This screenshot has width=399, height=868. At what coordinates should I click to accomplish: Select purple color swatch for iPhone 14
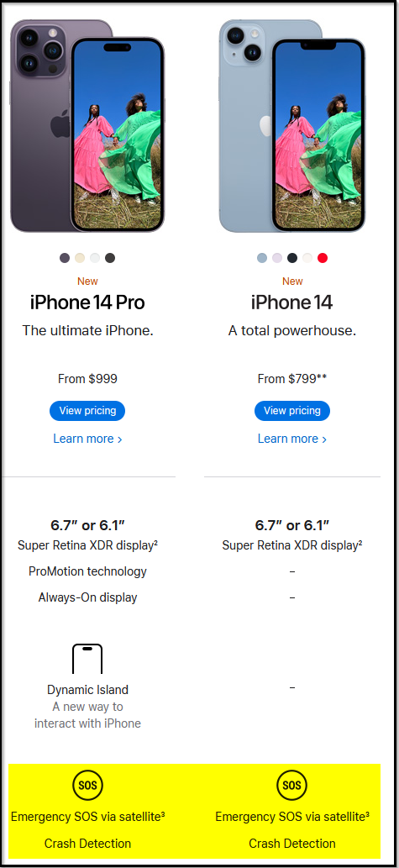277,258
